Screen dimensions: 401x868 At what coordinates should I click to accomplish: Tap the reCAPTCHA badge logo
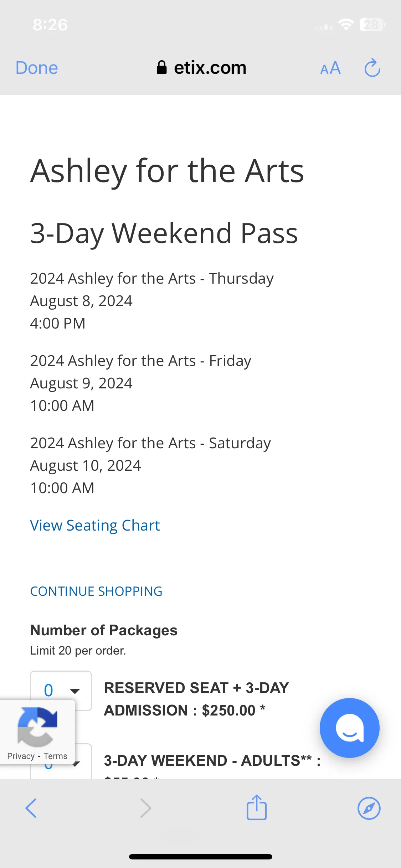click(37, 727)
